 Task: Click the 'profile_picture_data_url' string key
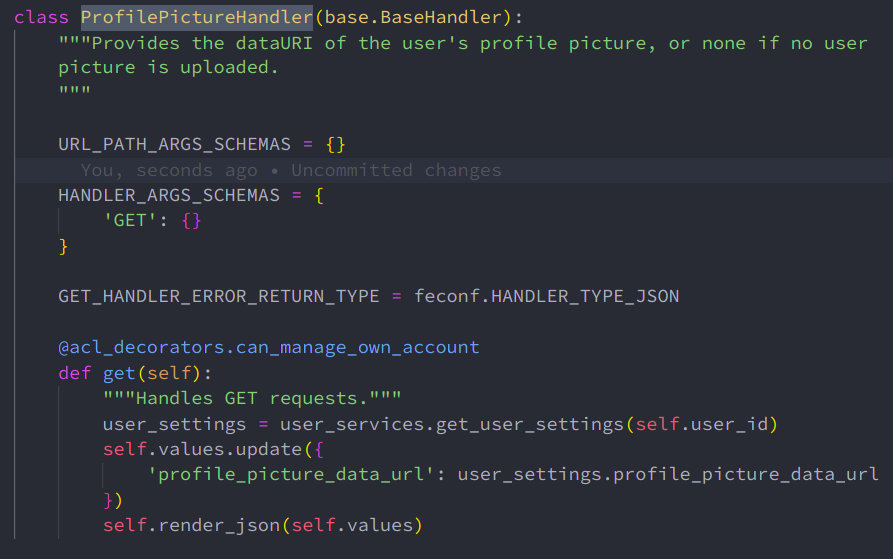[x=291, y=474]
